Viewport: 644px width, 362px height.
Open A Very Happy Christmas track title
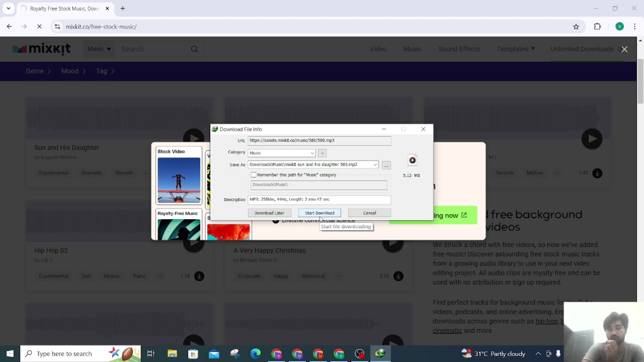[x=270, y=250]
